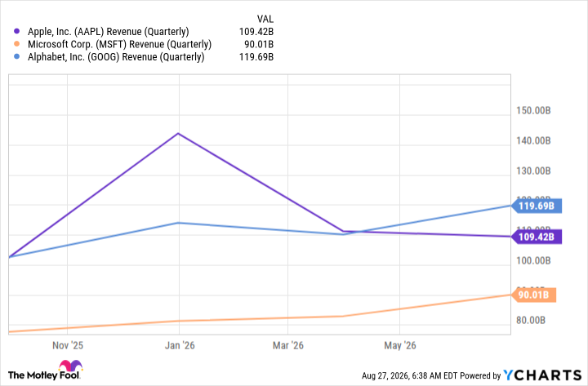The height and width of the screenshot is (386, 588).
Task: Click the 140.00B y-axis label
Action: click(x=533, y=140)
